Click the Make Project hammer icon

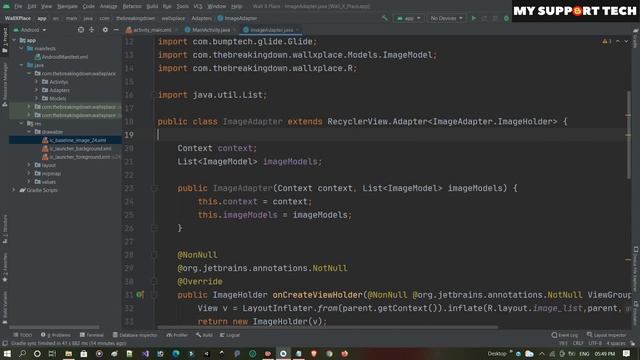point(384,18)
